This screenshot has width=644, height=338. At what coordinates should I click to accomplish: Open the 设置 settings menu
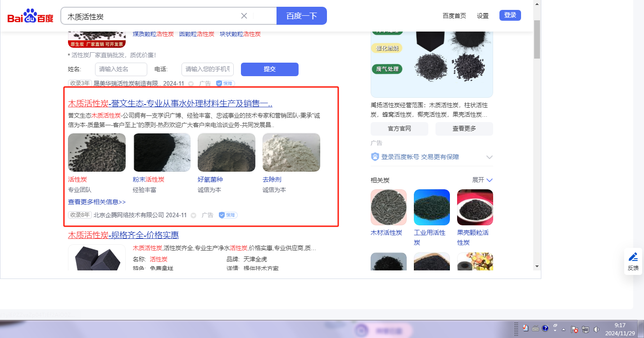[x=483, y=16]
